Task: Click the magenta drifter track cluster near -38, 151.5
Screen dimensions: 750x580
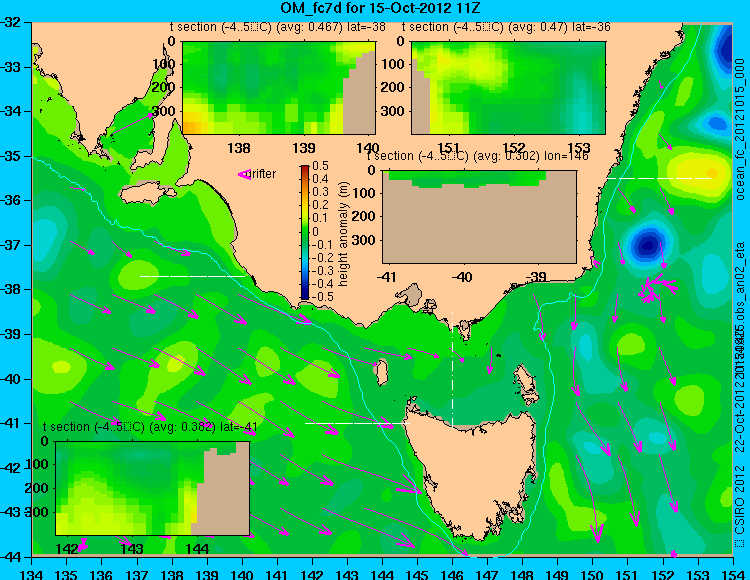Action: [x=657, y=288]
